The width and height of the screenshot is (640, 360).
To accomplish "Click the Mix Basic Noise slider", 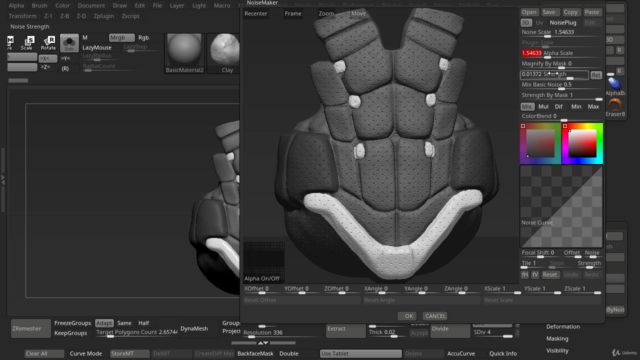I will pyautogui.click(x=561, y=85).
